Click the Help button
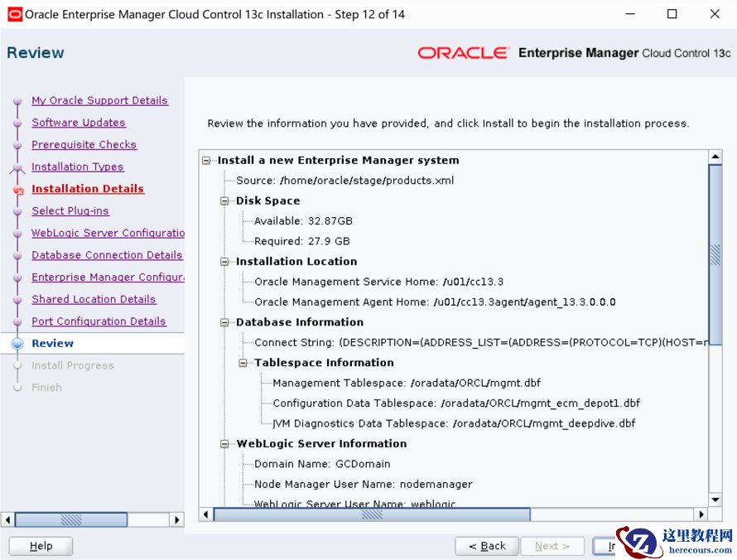The image size is (737, 560). point(41,546)
